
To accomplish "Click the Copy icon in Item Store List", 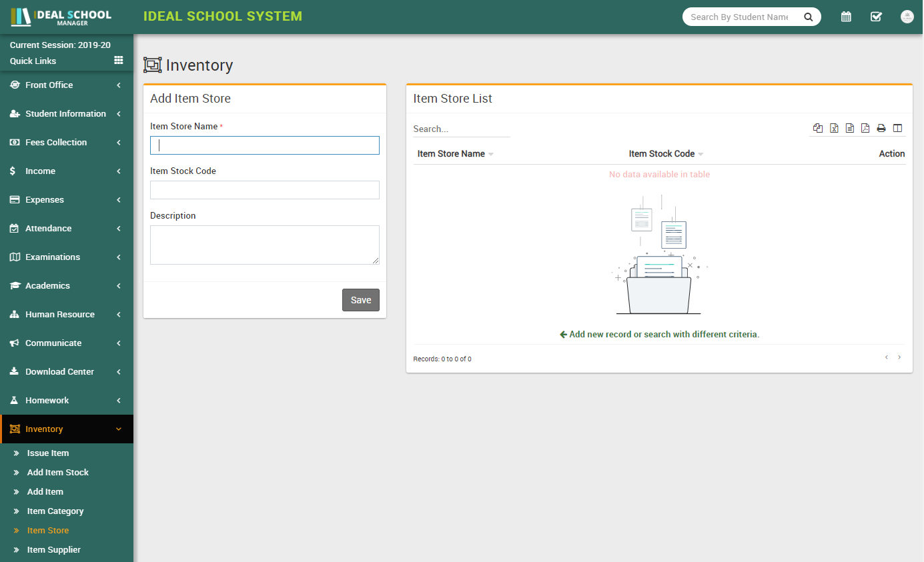I will pyautogui.click(x=818, y=128).
